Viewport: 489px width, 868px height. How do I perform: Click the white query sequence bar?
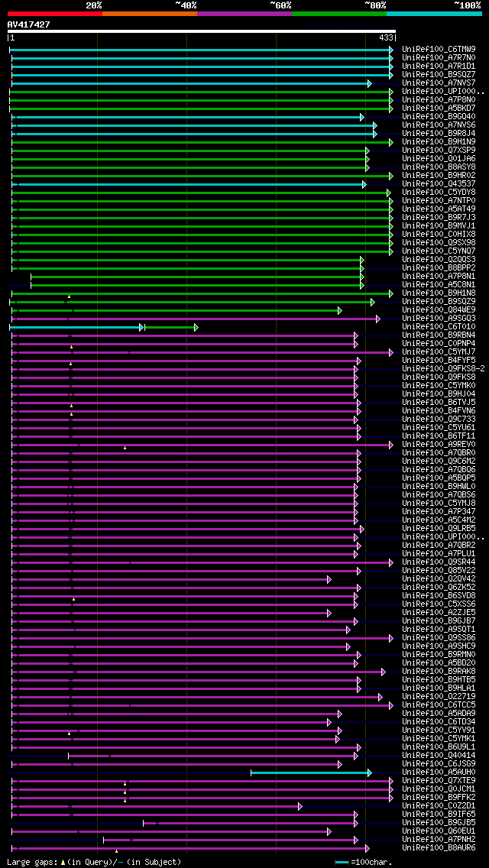click(x=202, y=31)
